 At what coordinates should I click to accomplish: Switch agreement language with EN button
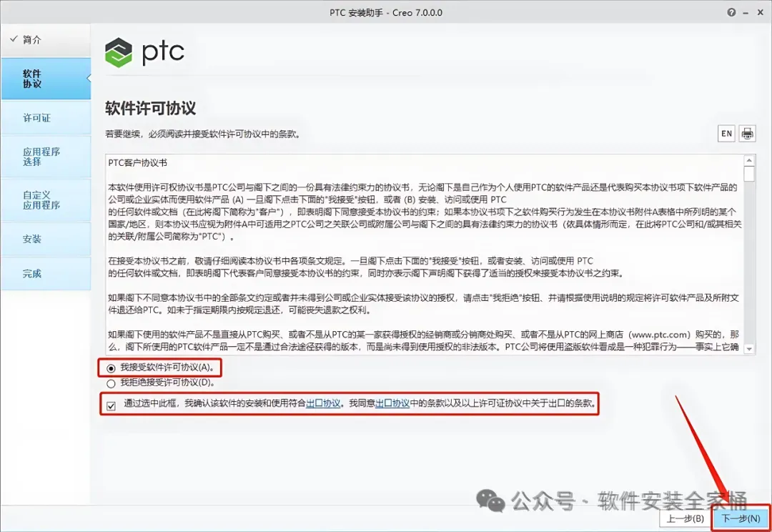[726, 134]
